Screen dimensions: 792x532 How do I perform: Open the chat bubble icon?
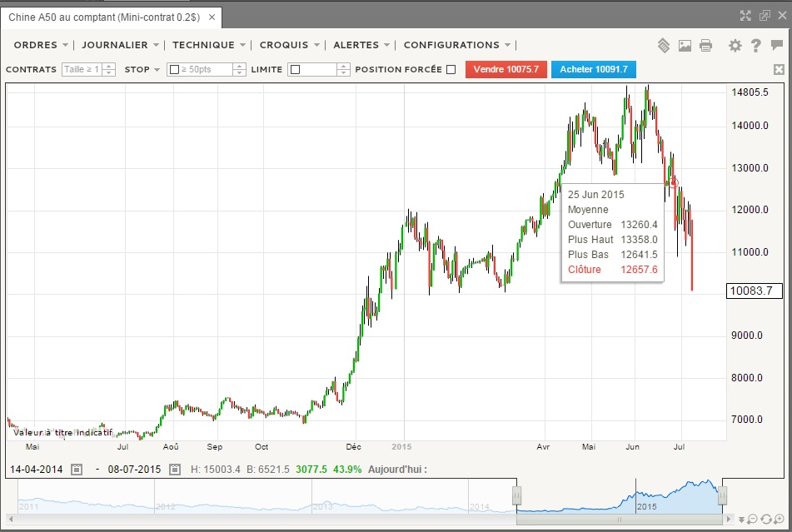tap(777, 46)
